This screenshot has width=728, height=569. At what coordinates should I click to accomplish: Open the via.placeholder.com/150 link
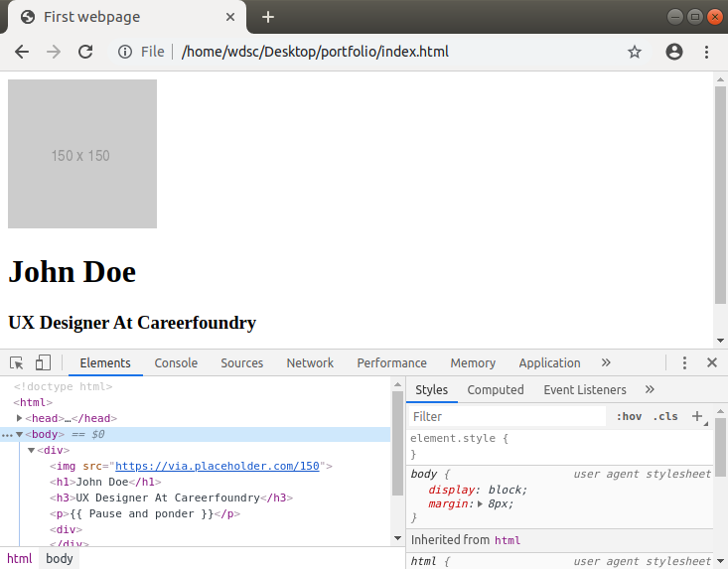tap(218, 466)
